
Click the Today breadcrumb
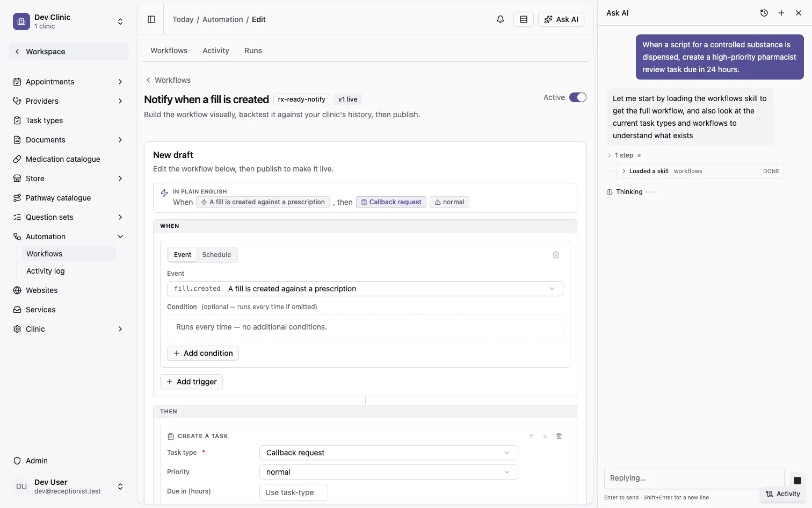(x=183, y=19)
